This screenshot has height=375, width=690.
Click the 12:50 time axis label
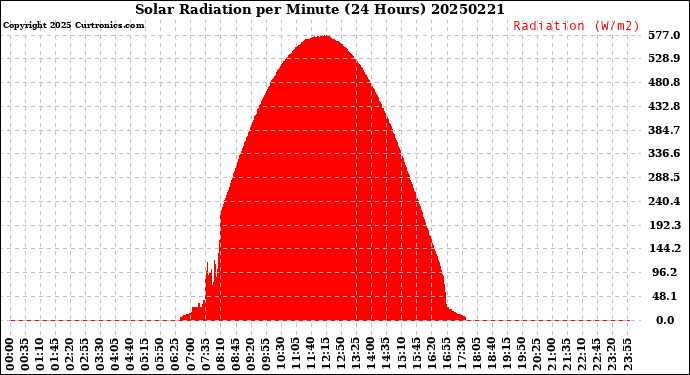(341, 355)
